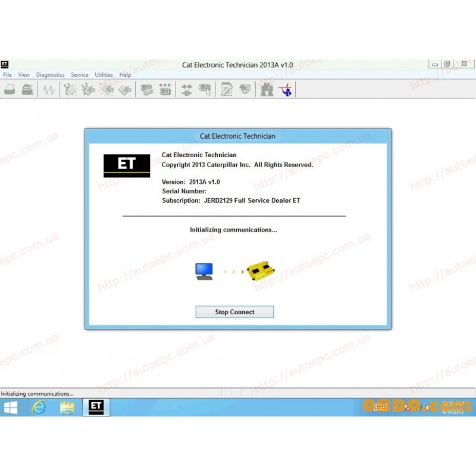Open the Service menu

80,75
